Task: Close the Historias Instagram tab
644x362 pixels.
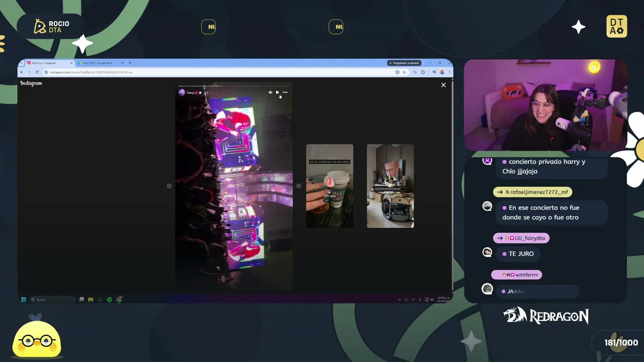Action: (71, 63)
